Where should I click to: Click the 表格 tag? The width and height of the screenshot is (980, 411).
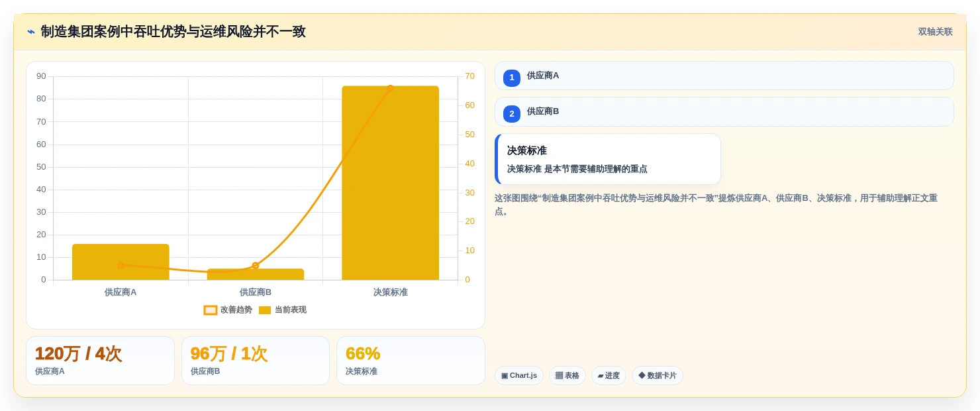(x=567, y=376)
